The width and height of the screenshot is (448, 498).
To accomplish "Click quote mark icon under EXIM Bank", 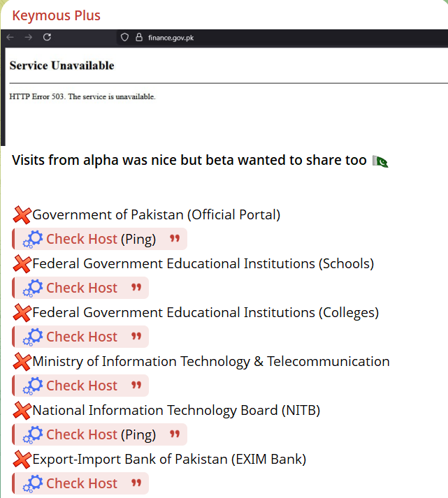I will point(137,483).
